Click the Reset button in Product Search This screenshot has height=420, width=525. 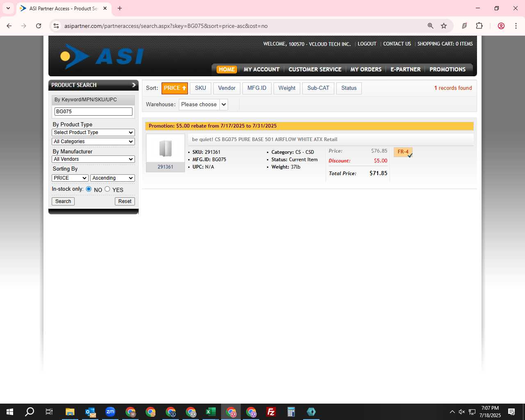click(125, 201)
